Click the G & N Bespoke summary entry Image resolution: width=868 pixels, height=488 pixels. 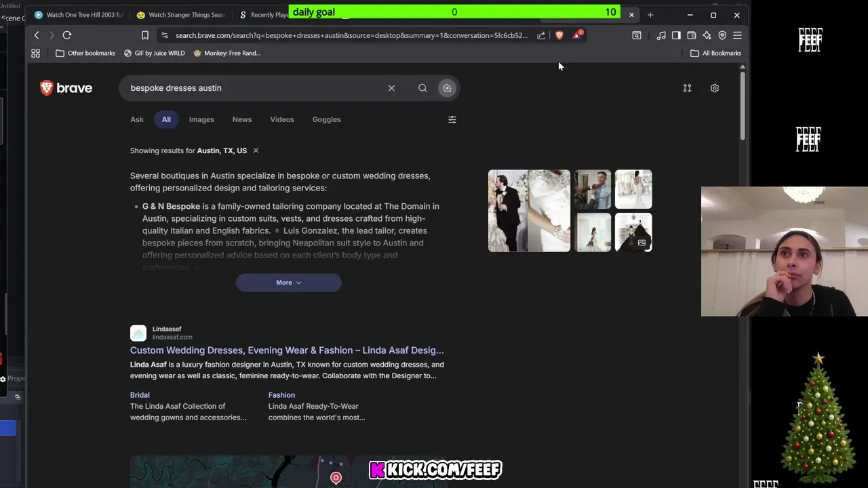tap(171, 206)
